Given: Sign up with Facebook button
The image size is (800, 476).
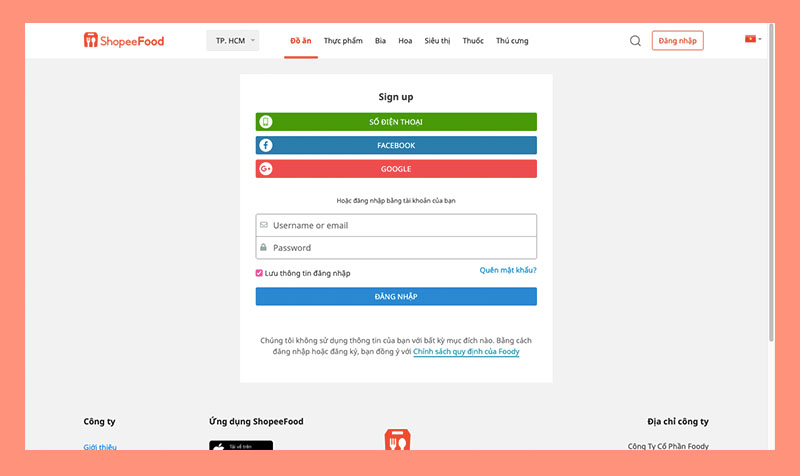Looking at the screenshot, I should [x=396, y=145].
